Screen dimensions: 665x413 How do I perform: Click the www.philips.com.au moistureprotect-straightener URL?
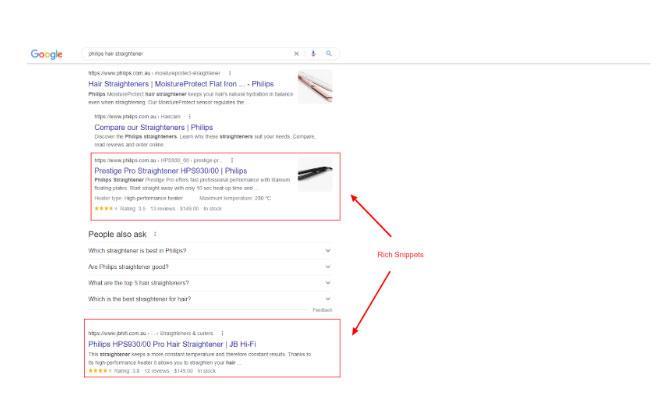pyautogui.click(x=154, y=73)
